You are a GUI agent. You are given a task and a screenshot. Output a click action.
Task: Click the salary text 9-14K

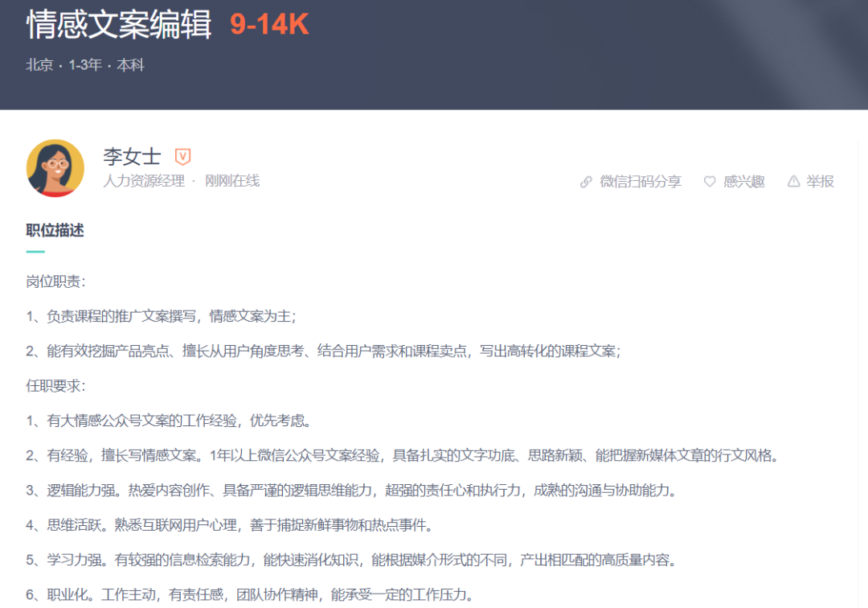tap(269, 24)
